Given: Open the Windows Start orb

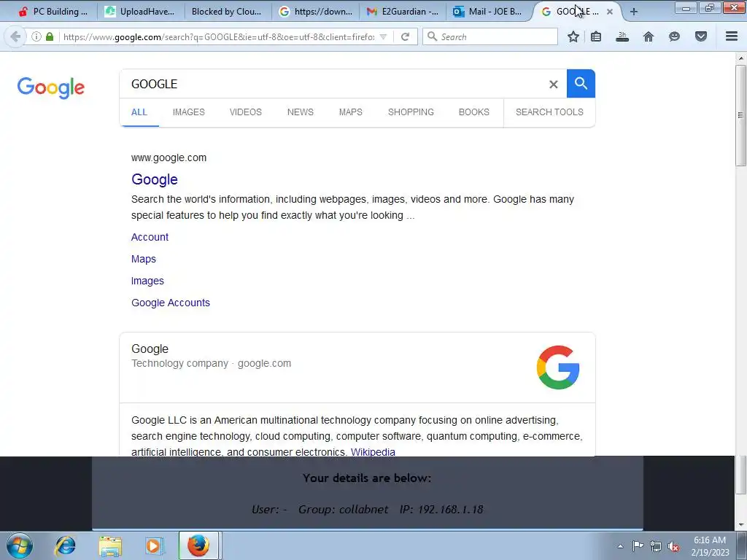Looking at the screenshot, I should pyautogui.click(x=20, y=545).
